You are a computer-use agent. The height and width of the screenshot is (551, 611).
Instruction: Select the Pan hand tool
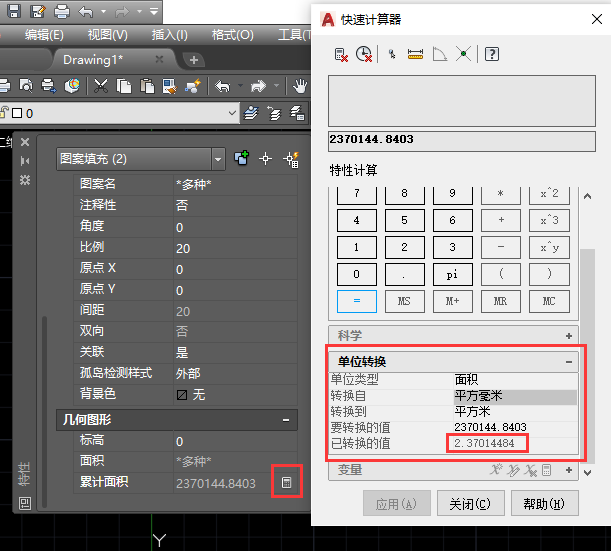coord(300,86)
